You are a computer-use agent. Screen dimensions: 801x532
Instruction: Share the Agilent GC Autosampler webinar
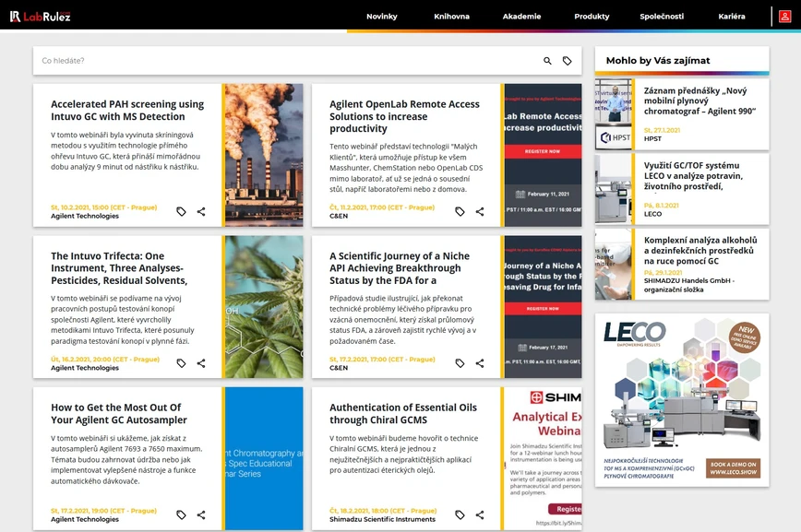pyautogui.click(x=201, y=514)
